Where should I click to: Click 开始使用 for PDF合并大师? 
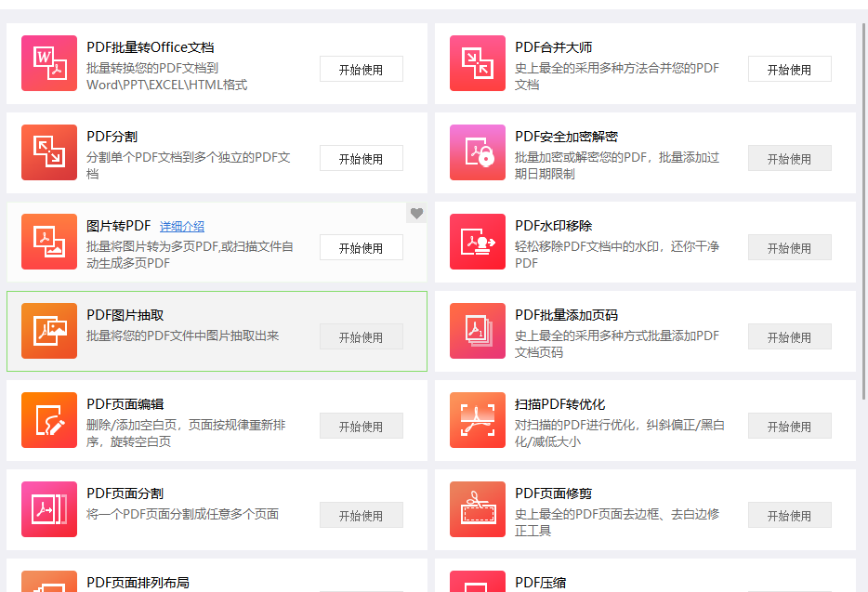click(x=789, y=69)
